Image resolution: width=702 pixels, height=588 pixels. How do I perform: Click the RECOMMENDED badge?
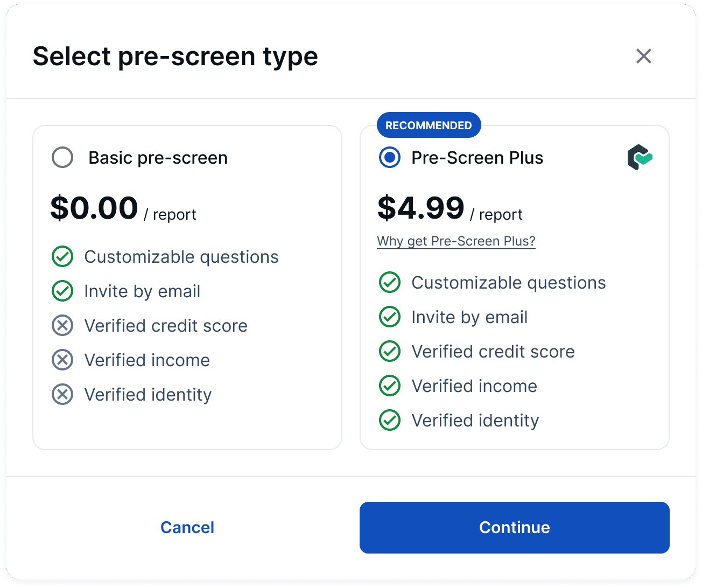[429, 125]
